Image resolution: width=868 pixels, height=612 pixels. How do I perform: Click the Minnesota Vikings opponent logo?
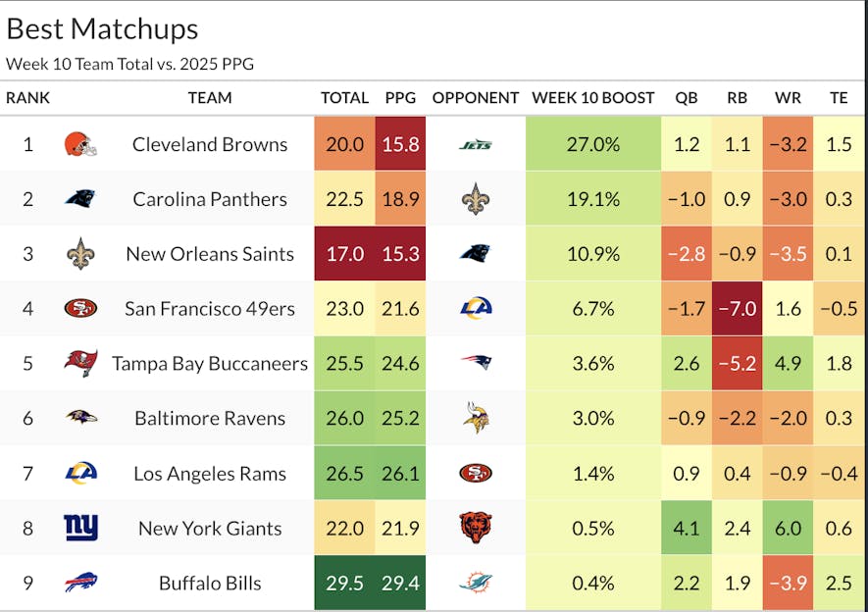(x=476, y=418)
